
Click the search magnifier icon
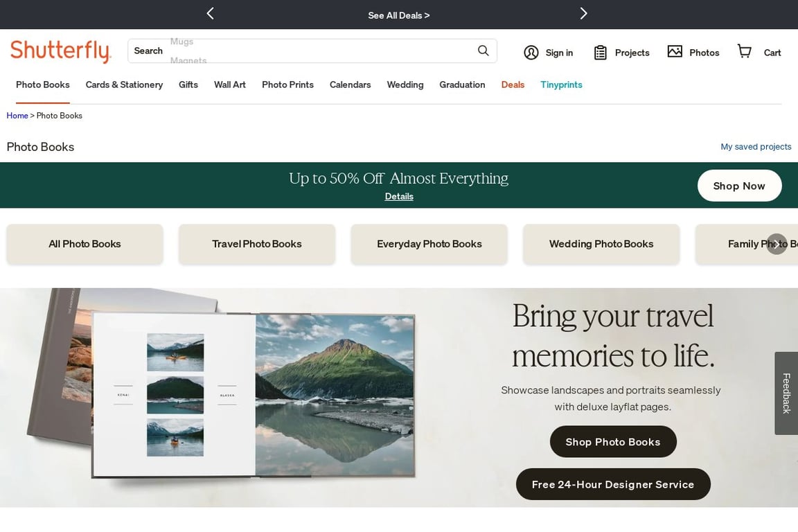coord(483,51)
